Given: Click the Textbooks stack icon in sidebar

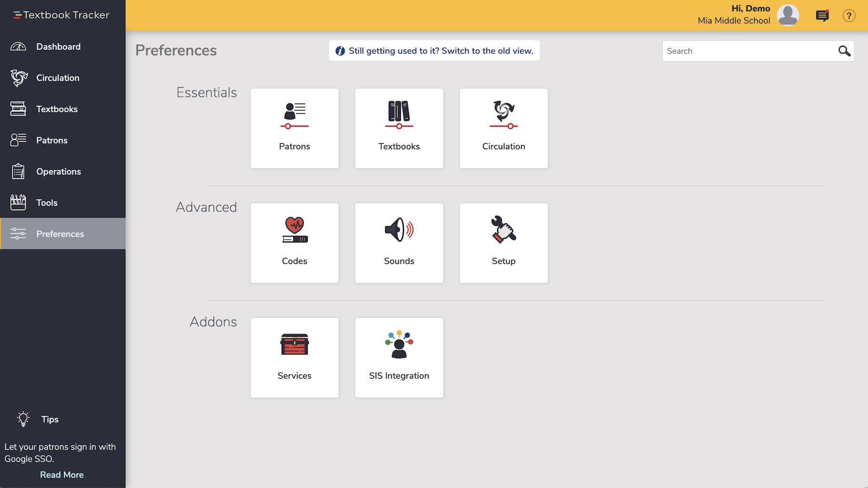Looking at the screenshot, I should pyautogui.click(x=18, y=109).
